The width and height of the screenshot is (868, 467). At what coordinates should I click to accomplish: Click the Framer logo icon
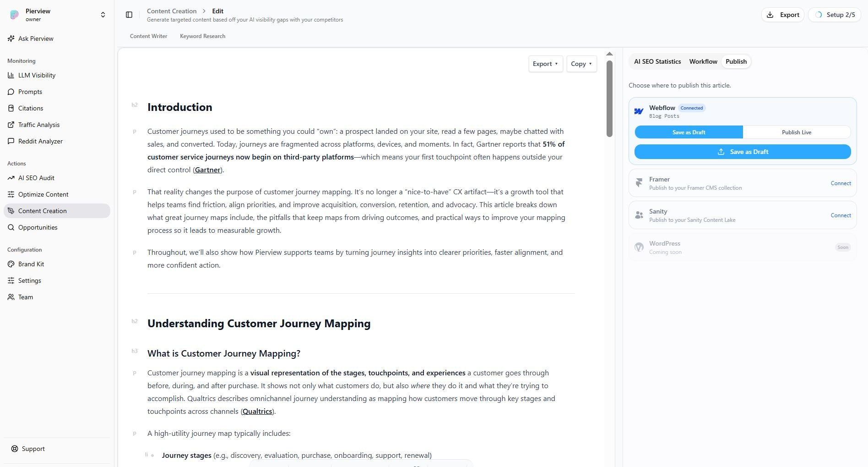click(x=639, y=183)
